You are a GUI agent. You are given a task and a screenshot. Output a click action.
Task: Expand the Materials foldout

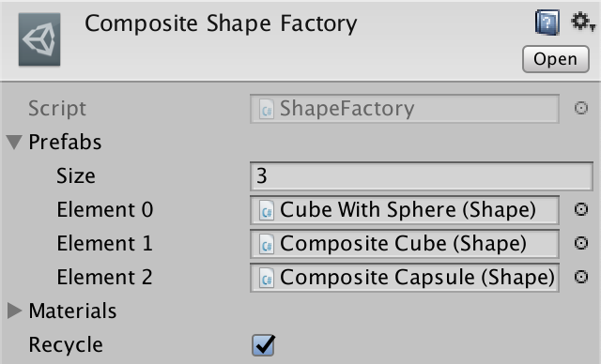click(15, 311)
